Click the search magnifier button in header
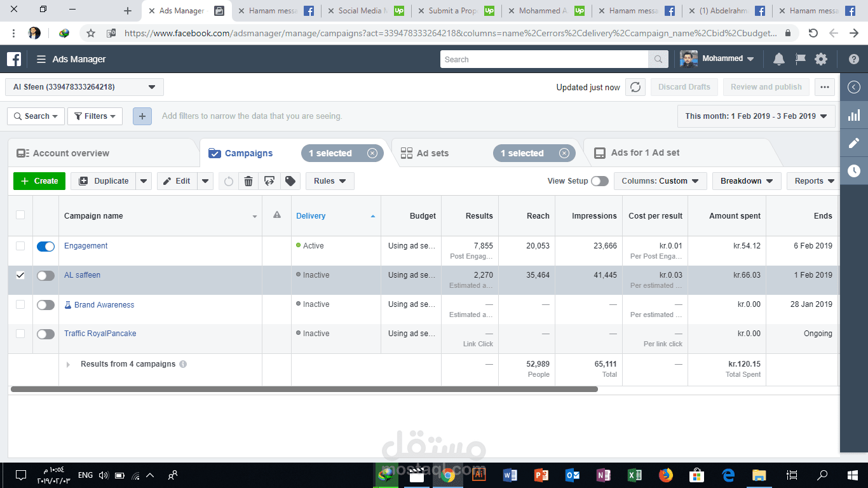Screen dimensions: 868x488 click(658, 59)
